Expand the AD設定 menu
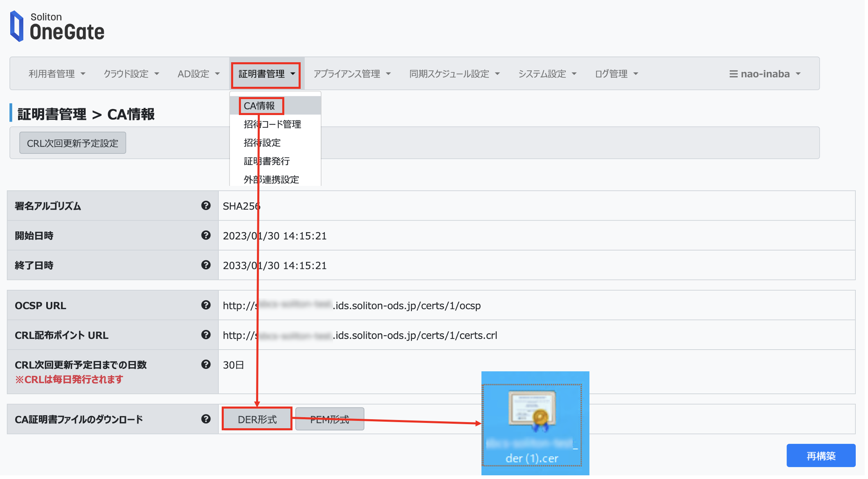The width and height of the screenshot is (868, 479). (x=198, y=74)
